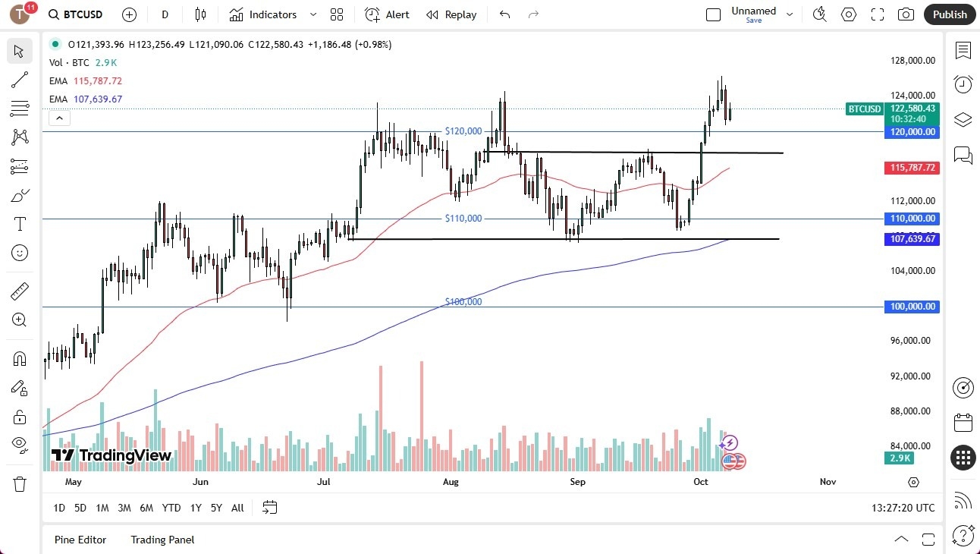Open the Indicators dropdown arrow
The width and height of the screenshot is (980, 554).
[x=313, y=14]
